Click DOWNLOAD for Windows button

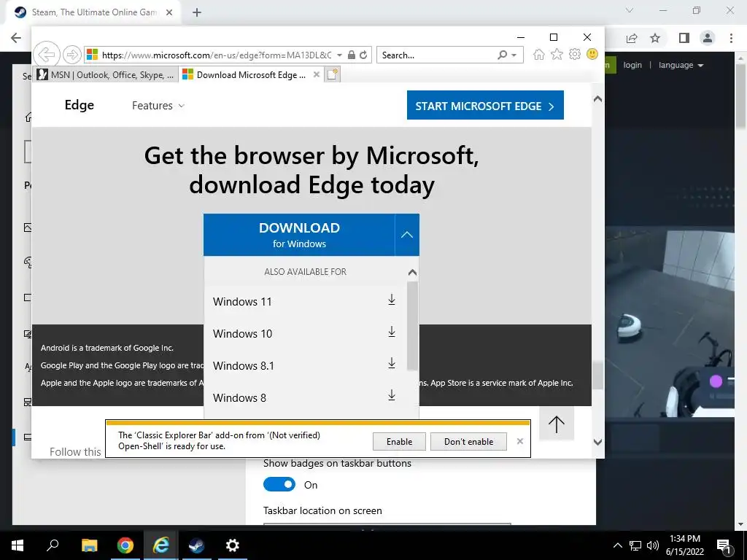coord(299,235)
